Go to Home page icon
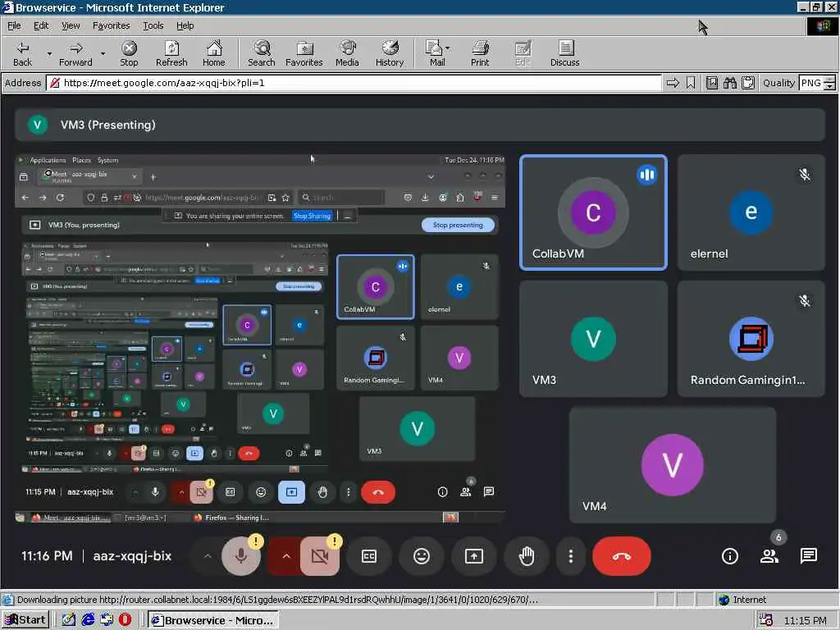 [214, 53]
